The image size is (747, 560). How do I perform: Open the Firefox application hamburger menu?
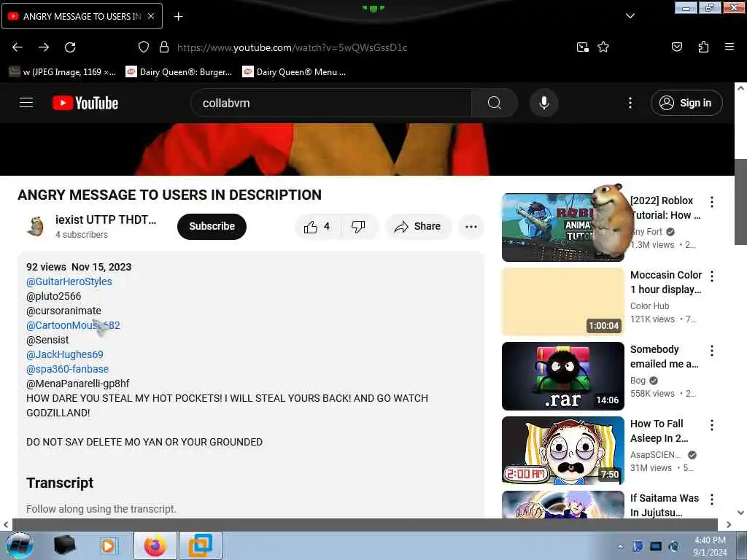(x=729, y=47)
